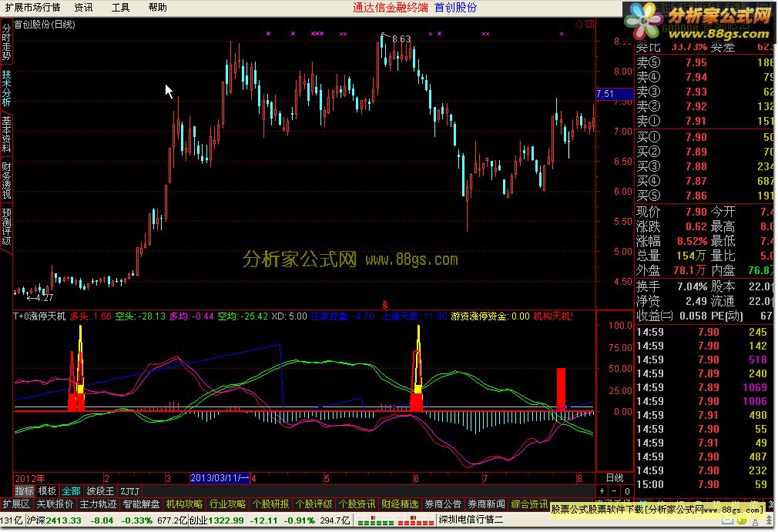The image size is (778, 532).
Task: Open the 日线 period selector
Action: (x=615, y=478)
